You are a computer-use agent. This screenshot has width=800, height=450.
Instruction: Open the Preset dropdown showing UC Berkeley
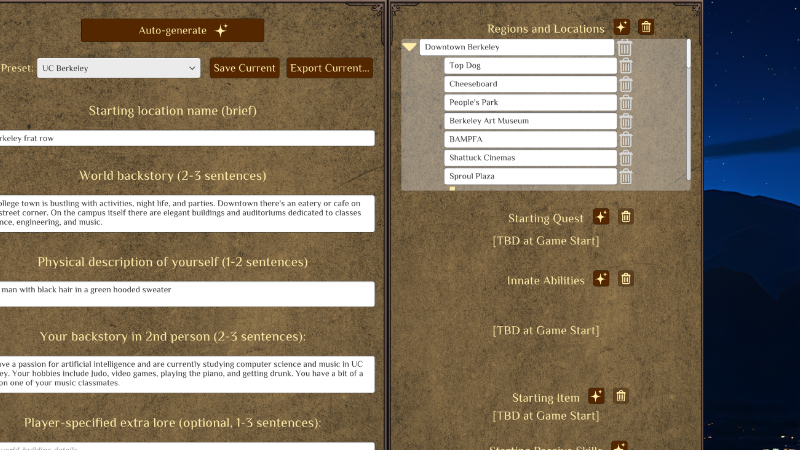click(119, 68)
